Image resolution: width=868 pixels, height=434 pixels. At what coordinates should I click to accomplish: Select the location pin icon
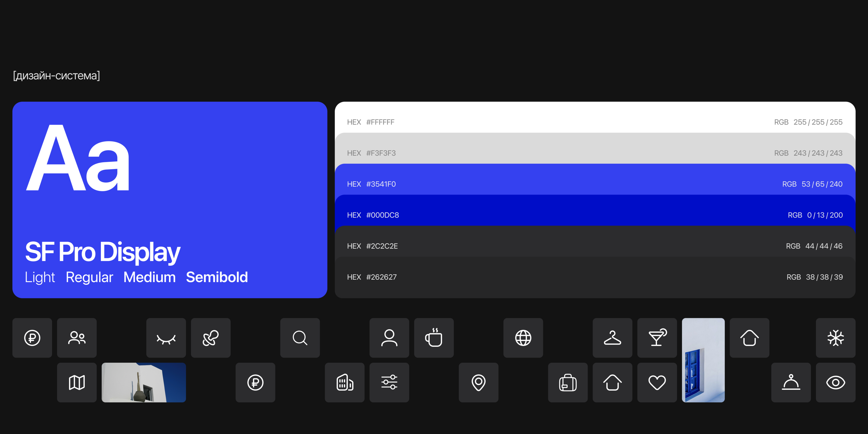pos(478,382)
